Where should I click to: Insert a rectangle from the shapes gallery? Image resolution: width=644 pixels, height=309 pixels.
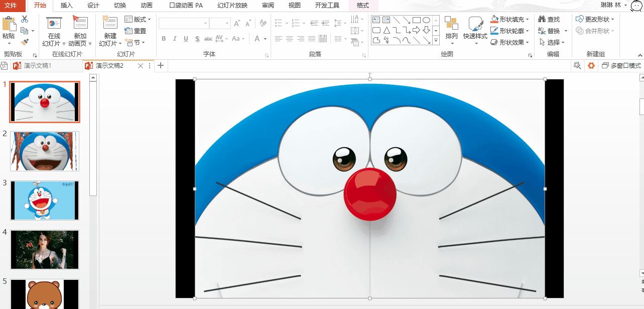click(417, 20)
